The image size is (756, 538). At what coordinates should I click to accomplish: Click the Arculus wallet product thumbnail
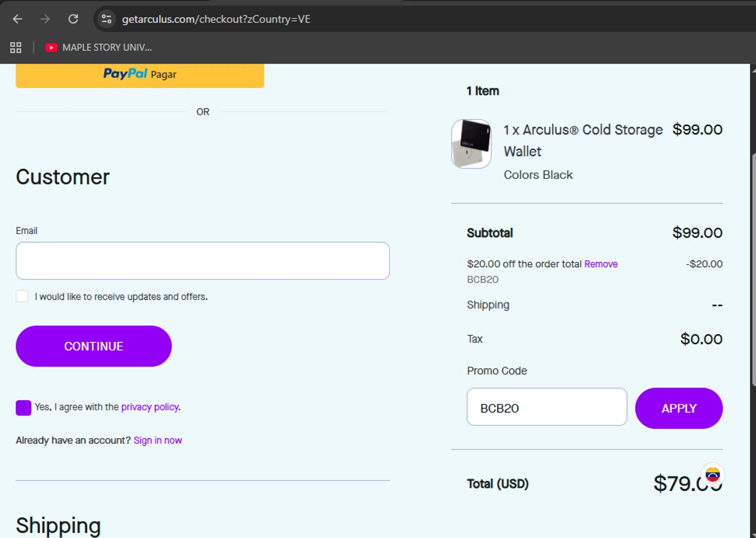click(x=471, y=144)
